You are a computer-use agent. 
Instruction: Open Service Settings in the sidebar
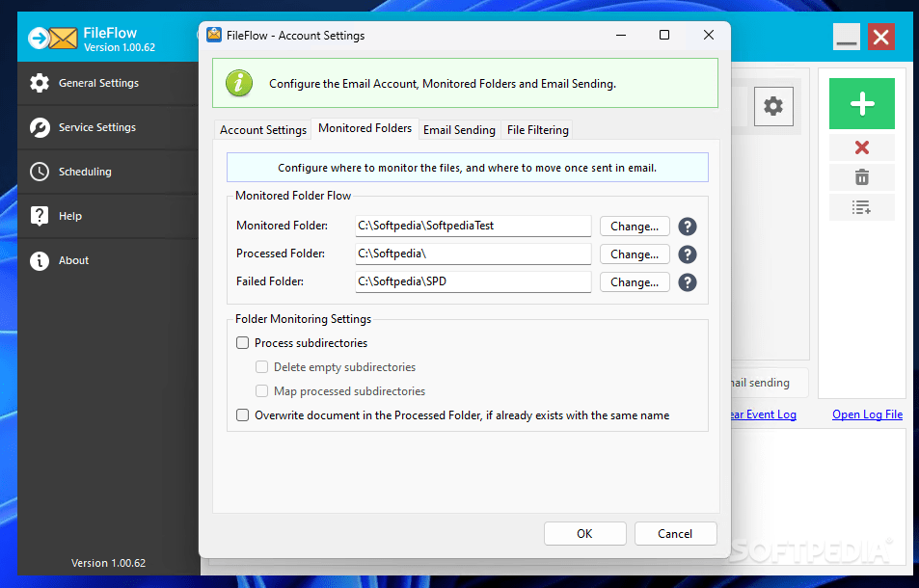click(108, 127)
